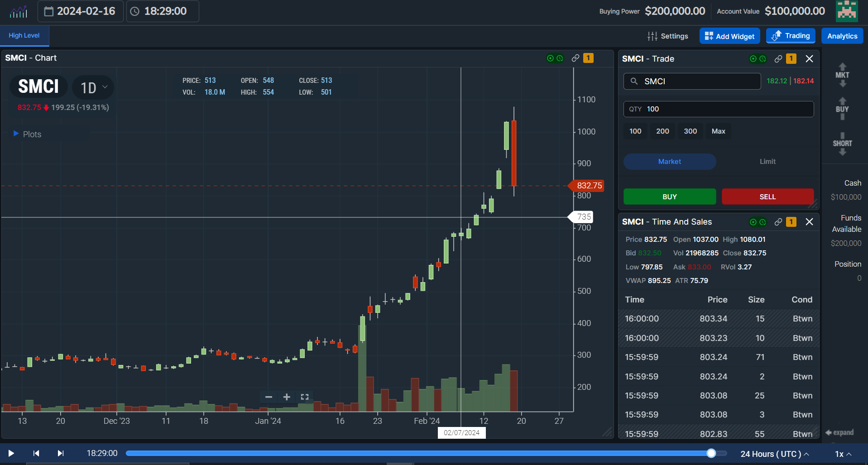The height and width of the screenshot is (465, 868).
Task: Click the link icon on the Trade panel
Action: point(778,59)
